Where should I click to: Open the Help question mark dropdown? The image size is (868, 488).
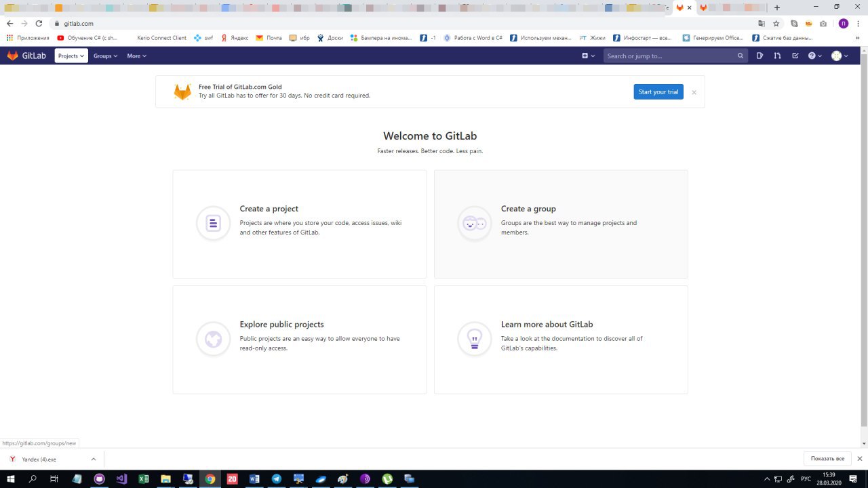pyautogui.click(x=814, y=56)
